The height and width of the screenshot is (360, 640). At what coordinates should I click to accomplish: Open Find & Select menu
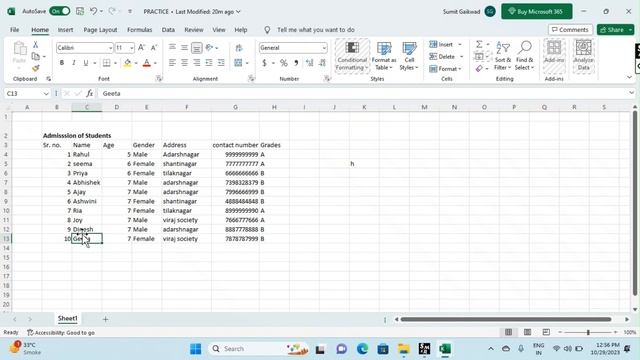point(524,56)
